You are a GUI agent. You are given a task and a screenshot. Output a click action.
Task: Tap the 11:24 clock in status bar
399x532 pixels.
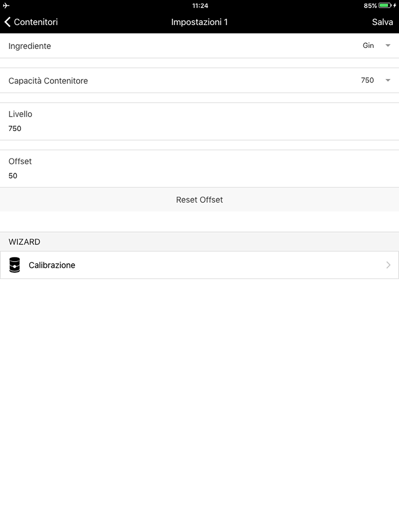click(x=200, y=6)
